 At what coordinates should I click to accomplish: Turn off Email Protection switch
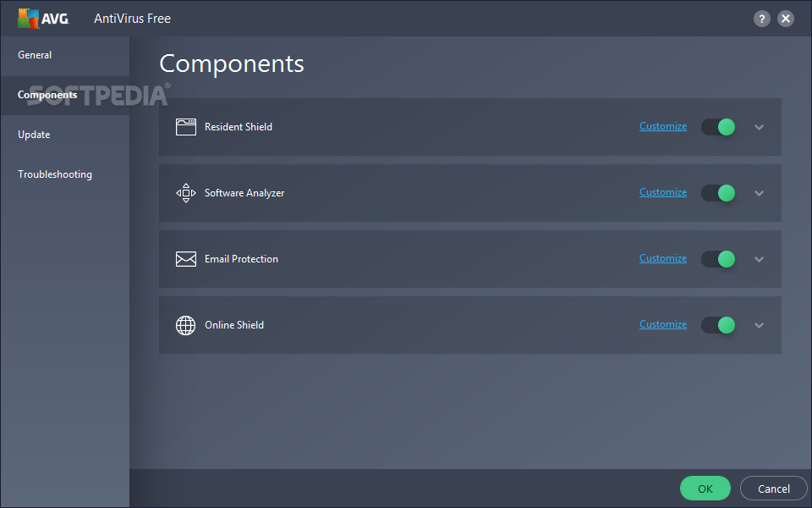click(x=718, y=259)
